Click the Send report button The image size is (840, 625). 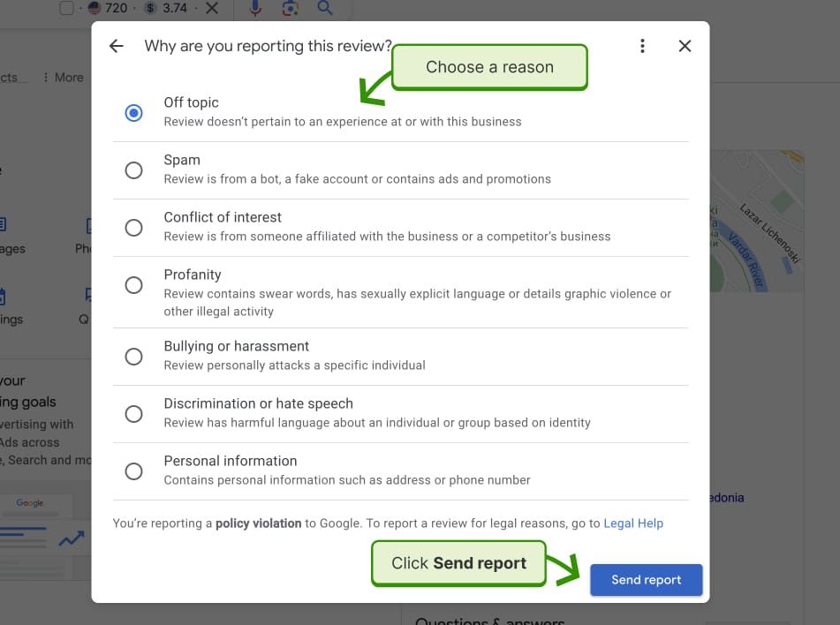pyautogui.click(x=646, y=580)
